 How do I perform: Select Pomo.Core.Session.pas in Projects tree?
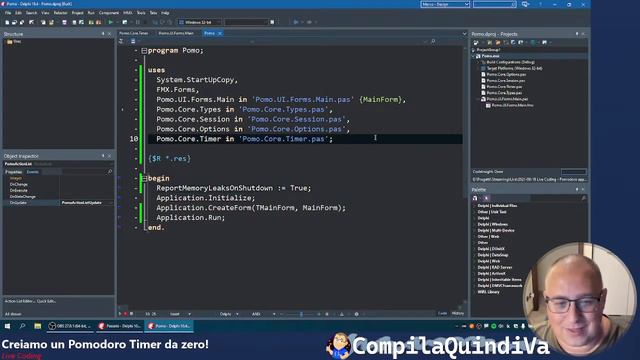tap(505, 80)
